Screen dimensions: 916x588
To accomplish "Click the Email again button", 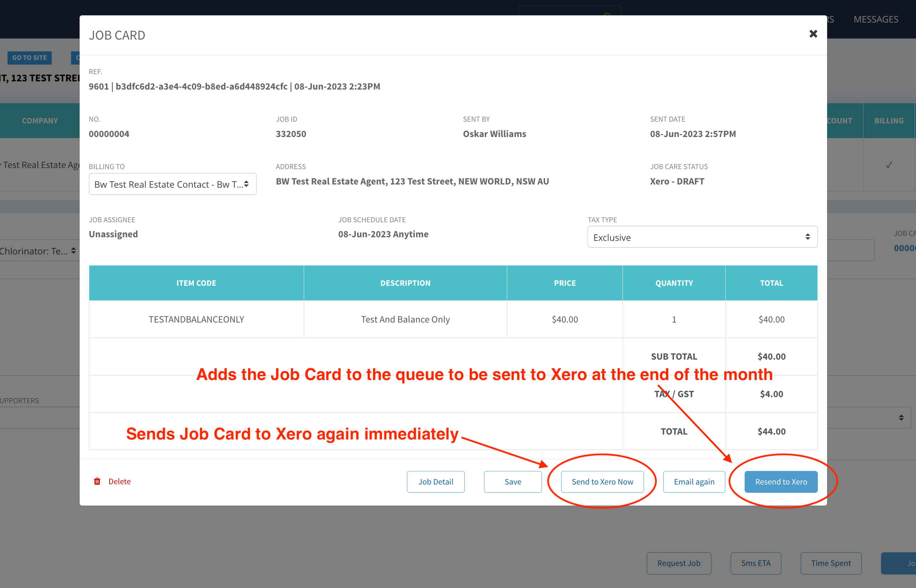I will pos(694,482).
